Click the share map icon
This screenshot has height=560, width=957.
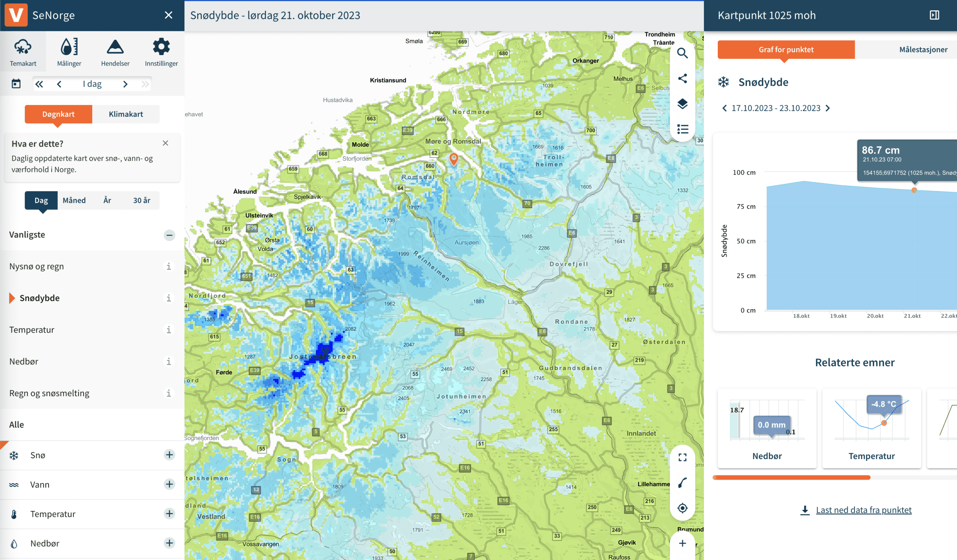coord(682,78)
